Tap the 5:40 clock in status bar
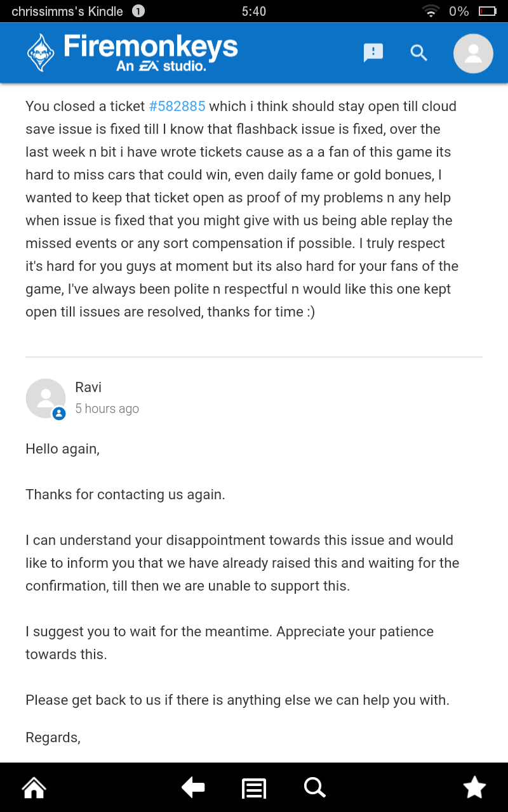The height and width of the screenshot is (812, 508). coord(254,11)
